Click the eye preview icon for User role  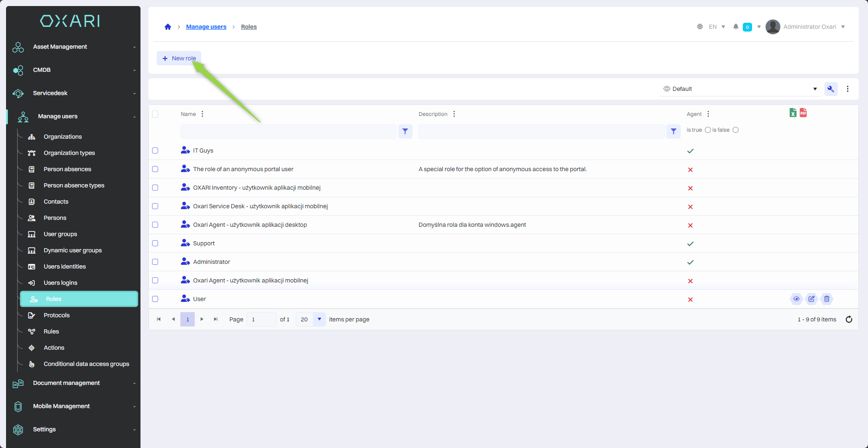(x=796, y=299)
